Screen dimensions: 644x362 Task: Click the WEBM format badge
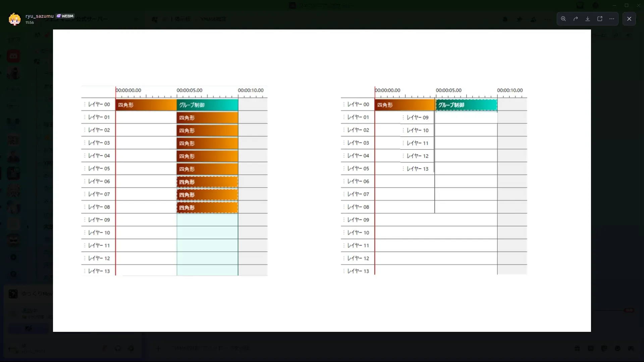[65, 16]
